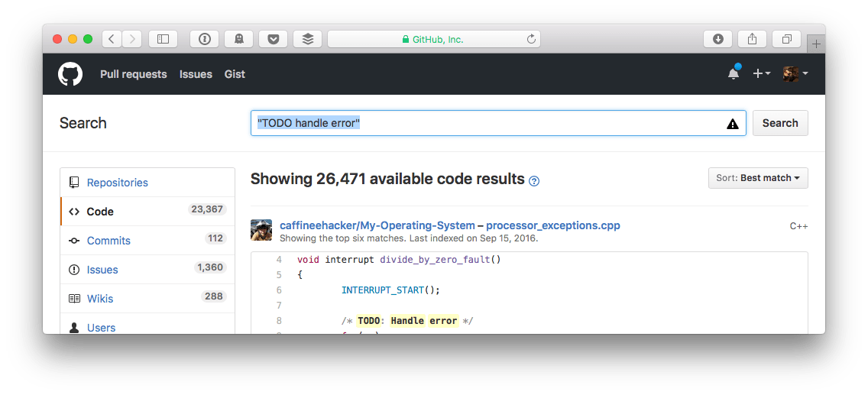Click the Commits icon in sidebar
The image size is (868, 395).
[x=73, y=241]
